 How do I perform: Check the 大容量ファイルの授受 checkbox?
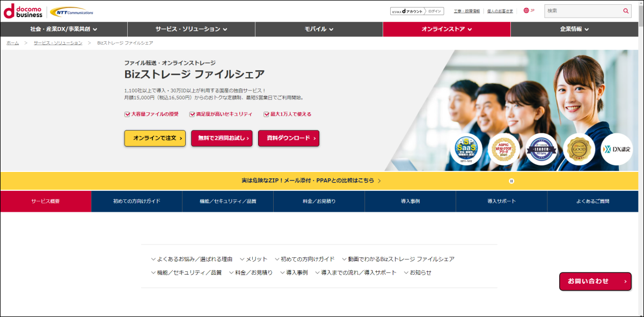128,114
